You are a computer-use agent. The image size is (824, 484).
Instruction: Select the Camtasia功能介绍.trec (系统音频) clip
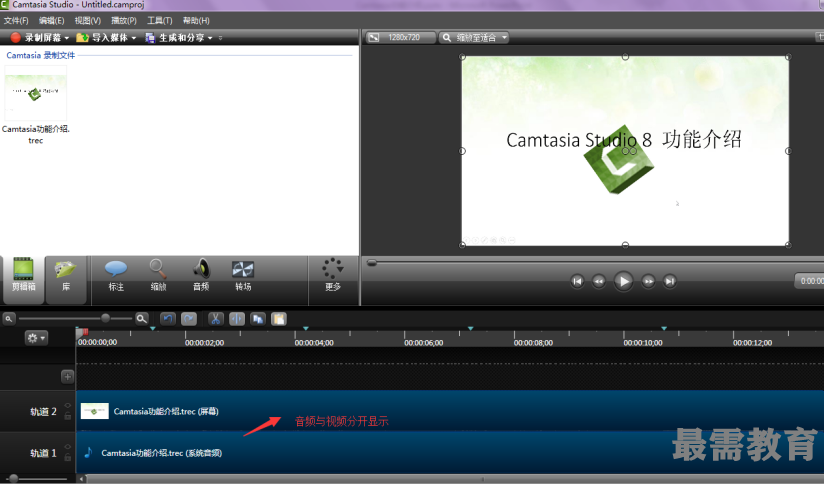(450, 452)
